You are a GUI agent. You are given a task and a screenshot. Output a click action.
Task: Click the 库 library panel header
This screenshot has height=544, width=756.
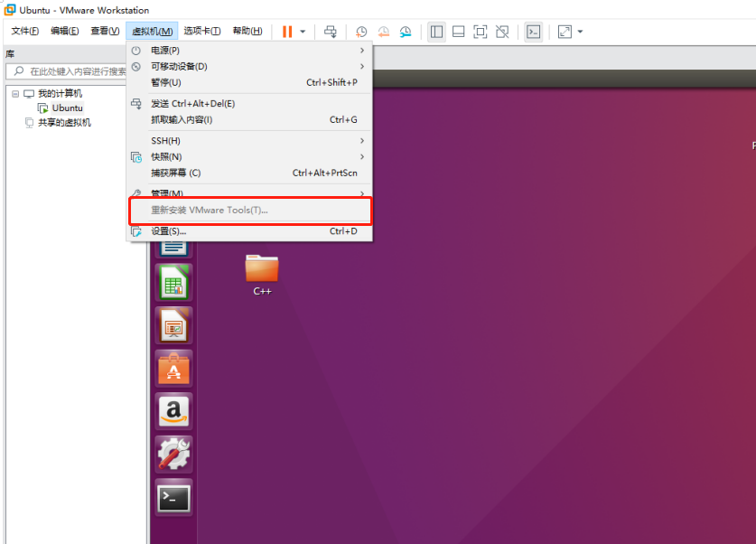point(10,54)
